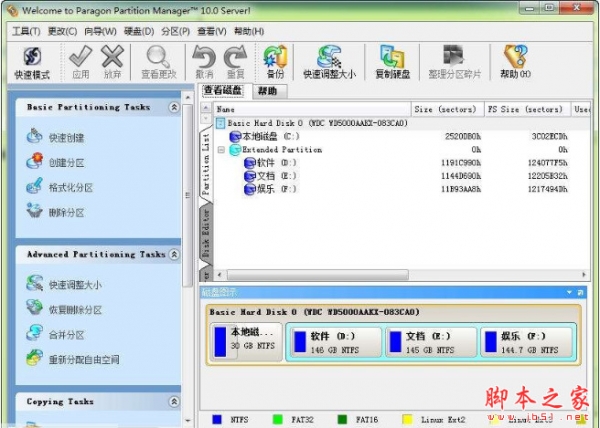Start 合并分区 task in sidebar
The width and height of the screenshot is (600, 428).
pos(55,334)
